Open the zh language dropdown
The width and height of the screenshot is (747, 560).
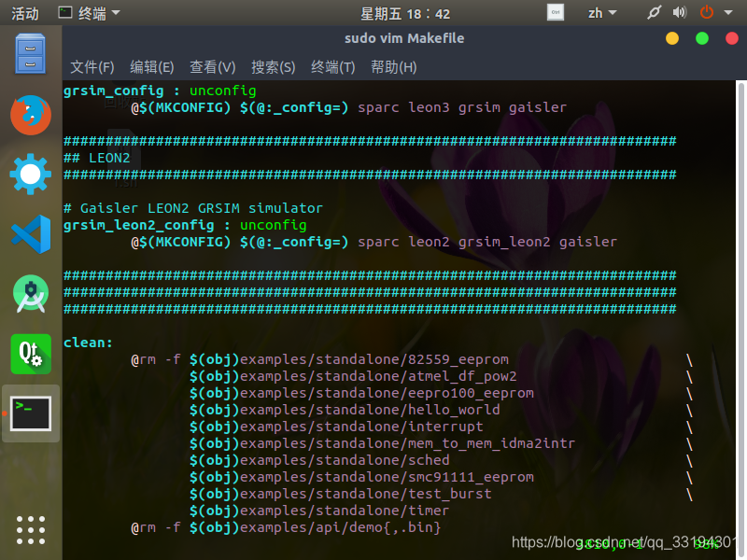tap(602, 13)
